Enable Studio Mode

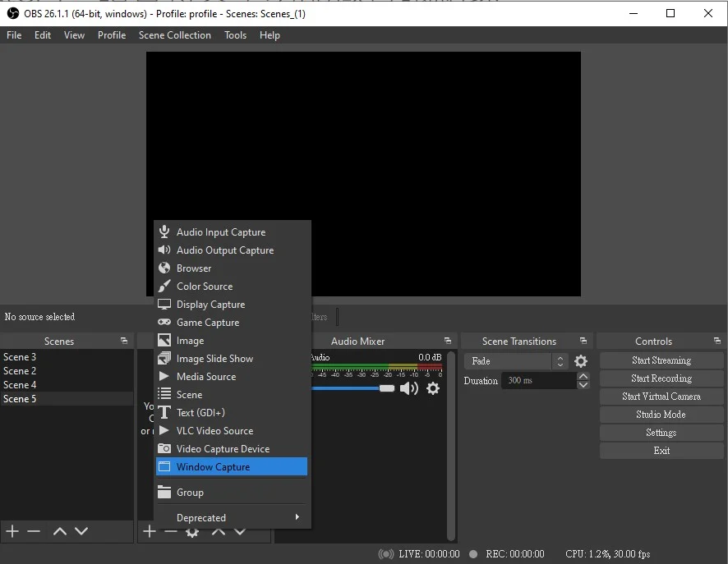click(661, 415)
